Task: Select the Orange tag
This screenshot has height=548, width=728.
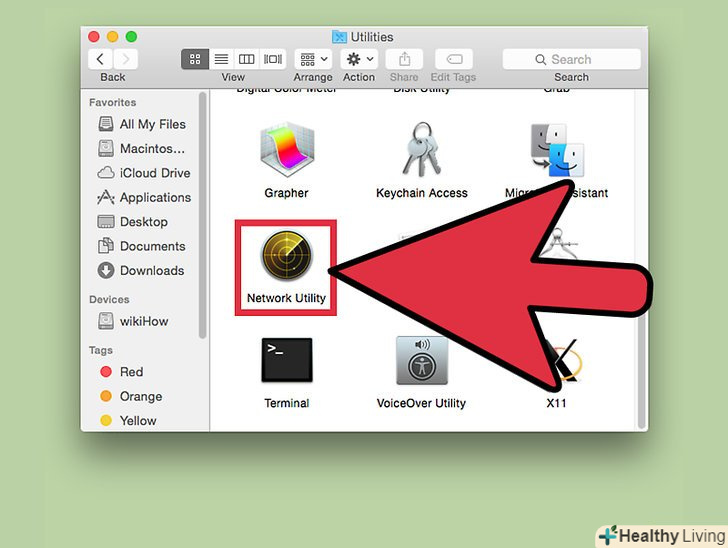Action: [x=131, y=396]
